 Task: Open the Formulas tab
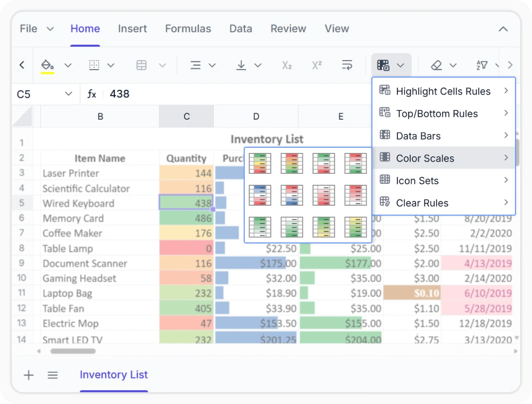coord(188,29)
